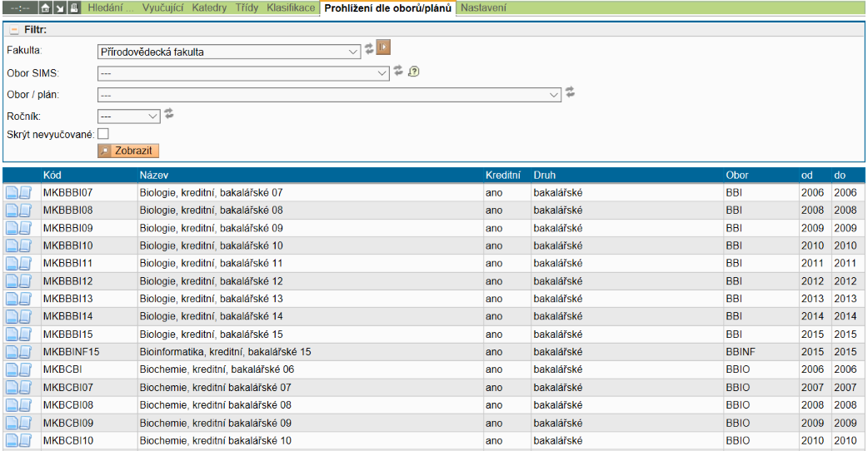Screen dimensions: 868x451
Task: Open help icon next to Obor SIMS
Action: 412,72
